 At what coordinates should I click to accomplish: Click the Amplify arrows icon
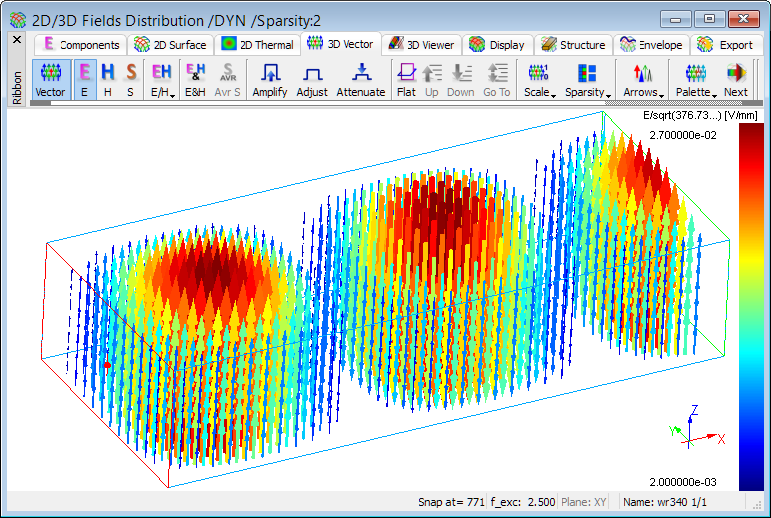(269, 79)
